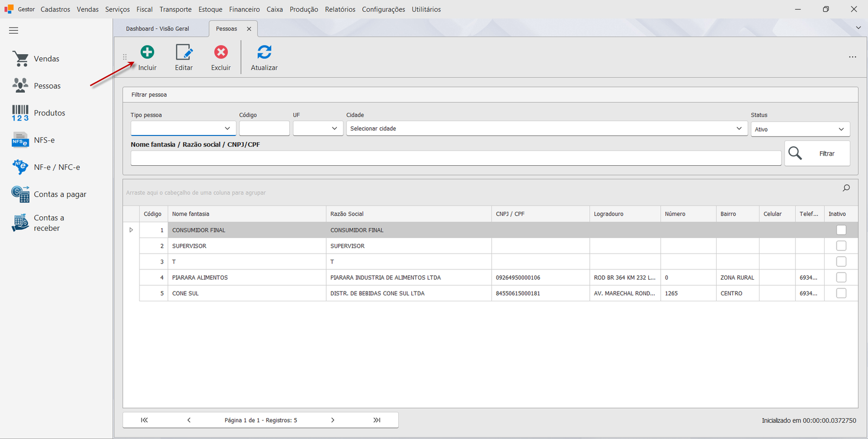Viewport: 868px width, 439px height.
Task: Go to the next page of records
Action: point(333,420)
